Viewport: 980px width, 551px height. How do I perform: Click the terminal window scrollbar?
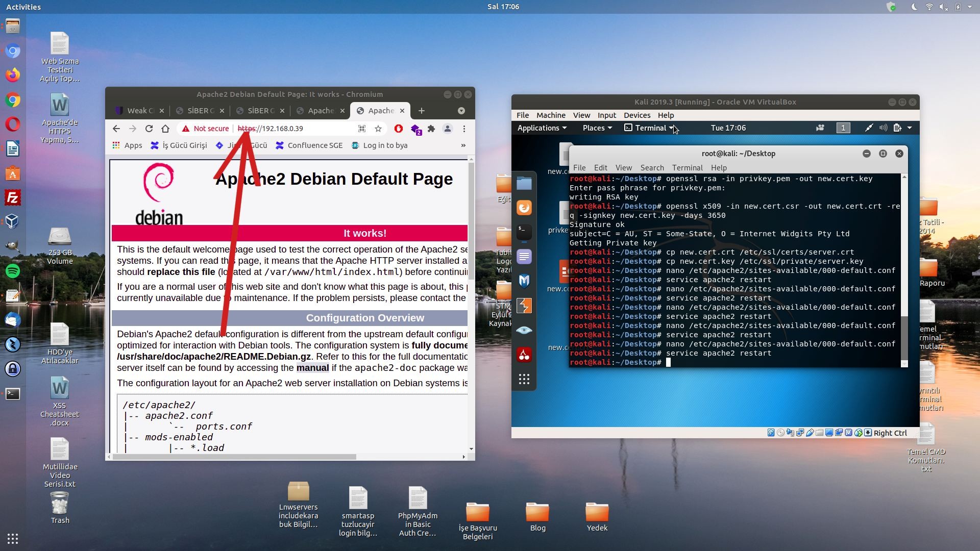[x=904, y=338]
